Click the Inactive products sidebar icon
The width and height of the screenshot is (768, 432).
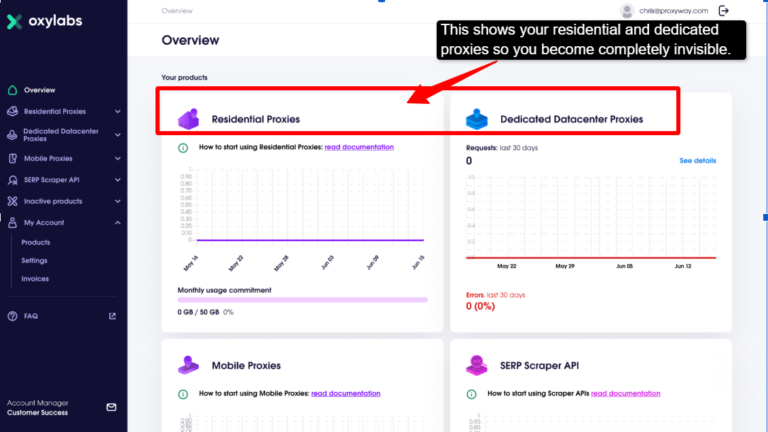[12, 201]
